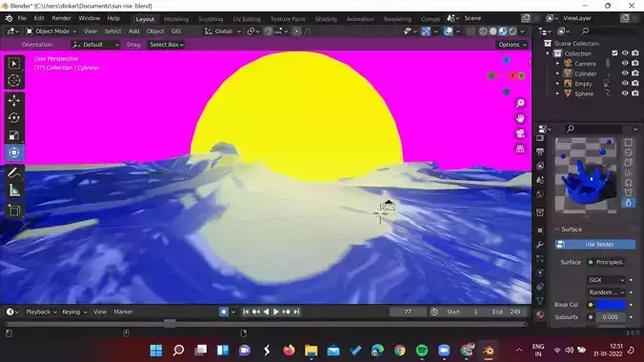Select the Rotate tool
The image size is (644, 362).
pyautogui.click(x=14, y=118)
